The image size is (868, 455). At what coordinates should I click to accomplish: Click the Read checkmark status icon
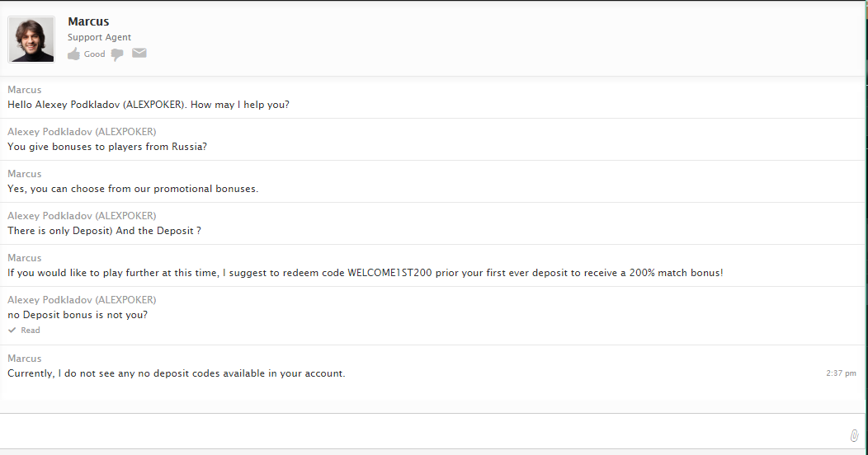[x=12, y=330]
